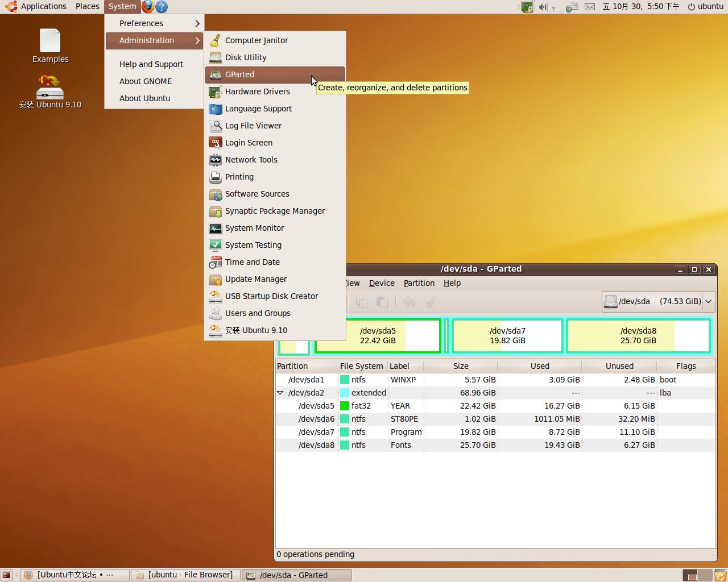728x582 pixels.
Task: Open the /dev/sda device dropdown
Action: click(659, 301)
